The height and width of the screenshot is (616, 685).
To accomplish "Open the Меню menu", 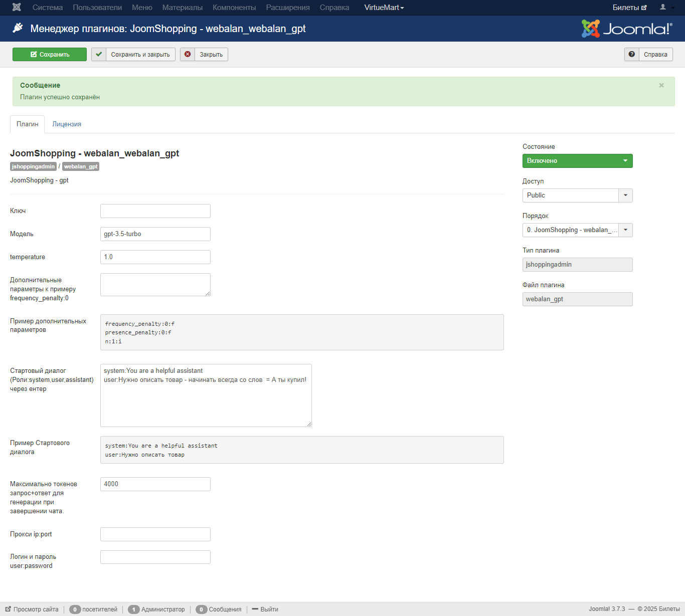I will pos(142,8).
